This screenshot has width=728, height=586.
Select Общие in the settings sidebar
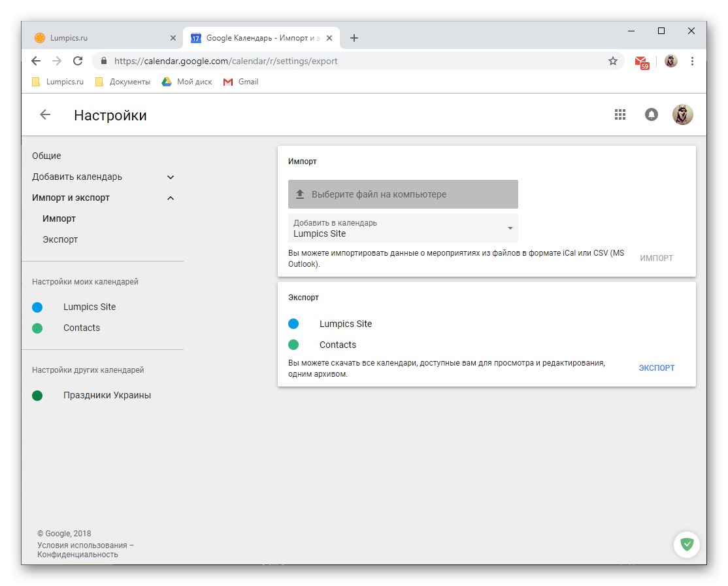tap(46, 156)
